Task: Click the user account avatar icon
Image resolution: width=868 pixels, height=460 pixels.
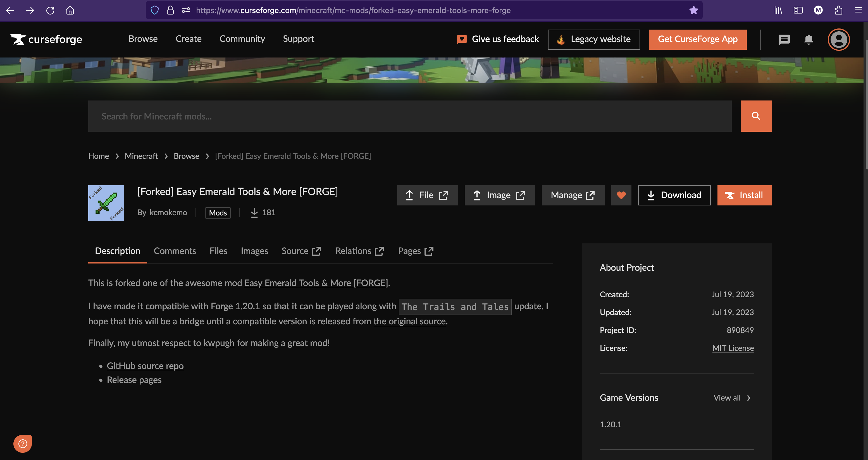Action: [x=839, y=40]
